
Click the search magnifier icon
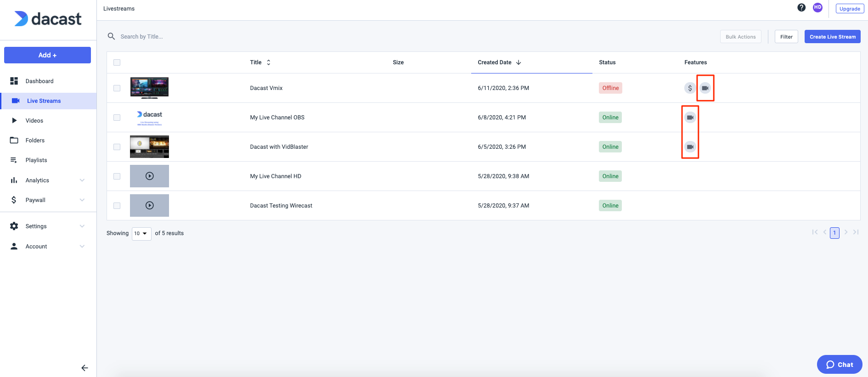click(111, 36)
